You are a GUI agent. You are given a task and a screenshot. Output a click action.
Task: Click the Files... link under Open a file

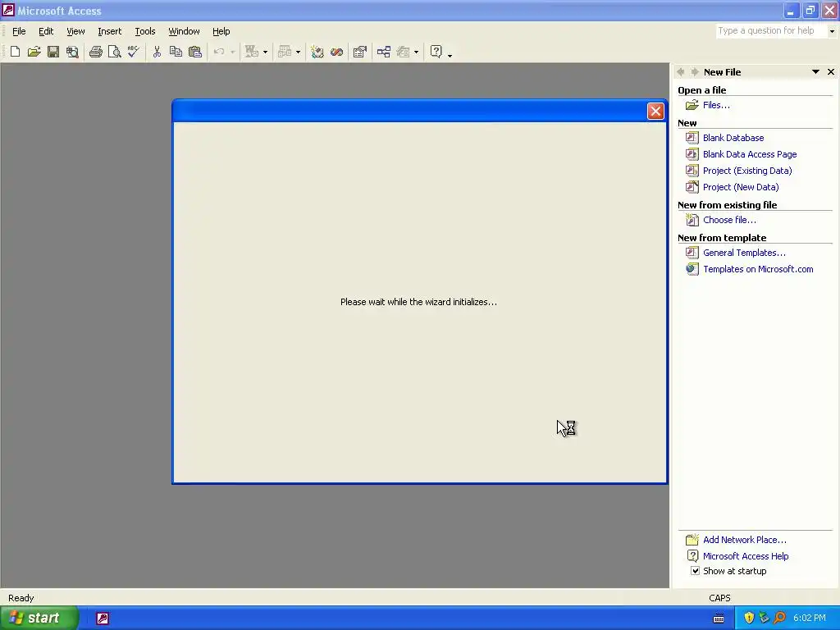pyautogui.click(x=715, y=105)
